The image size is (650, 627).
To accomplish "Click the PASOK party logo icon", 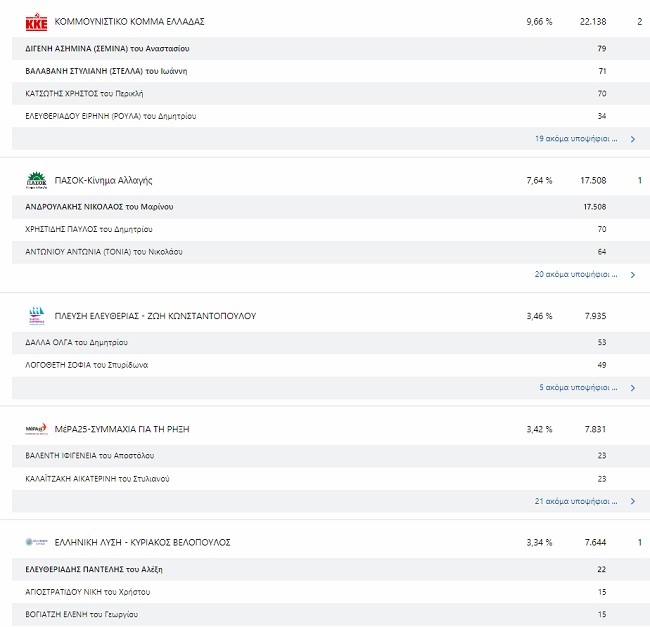I will pyautogui.click(x=36, y=180).
